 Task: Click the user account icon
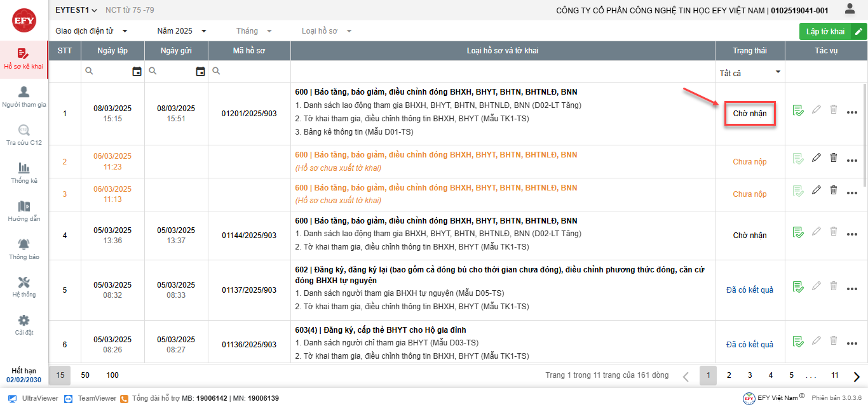point(849,10)
